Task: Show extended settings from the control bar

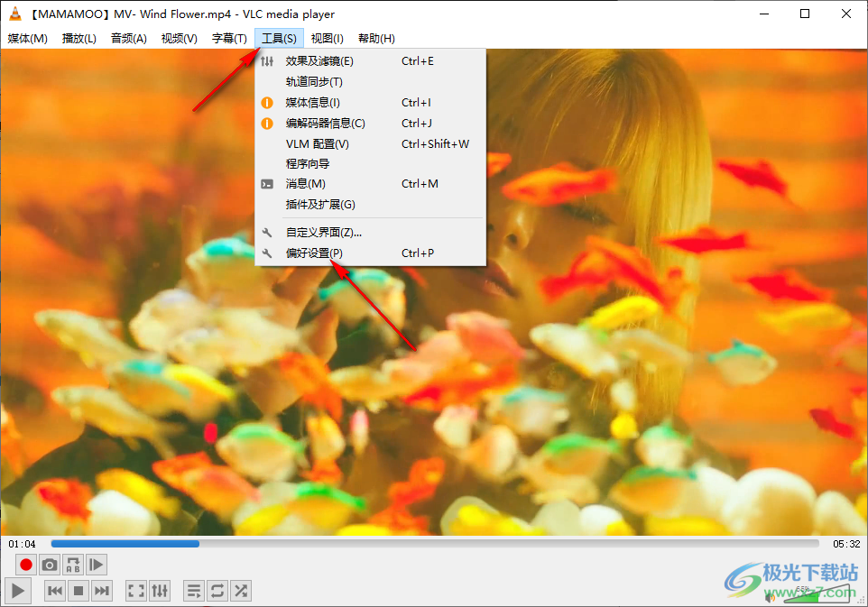Action: [160, 591]
